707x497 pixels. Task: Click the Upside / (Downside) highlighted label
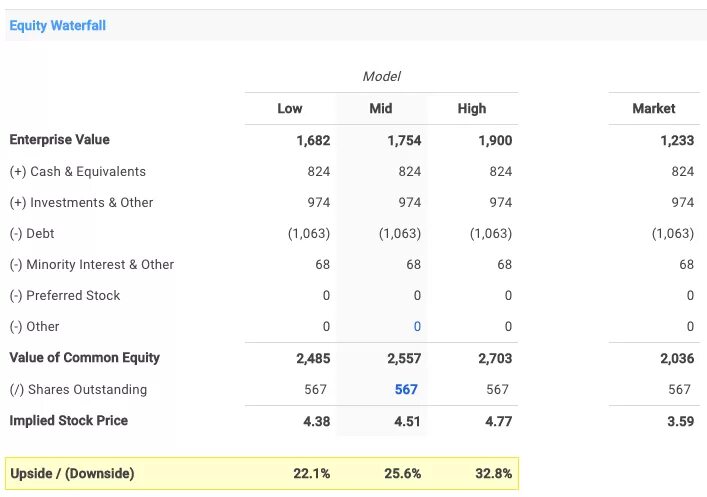pyautogui.click(x=72, y=473)
